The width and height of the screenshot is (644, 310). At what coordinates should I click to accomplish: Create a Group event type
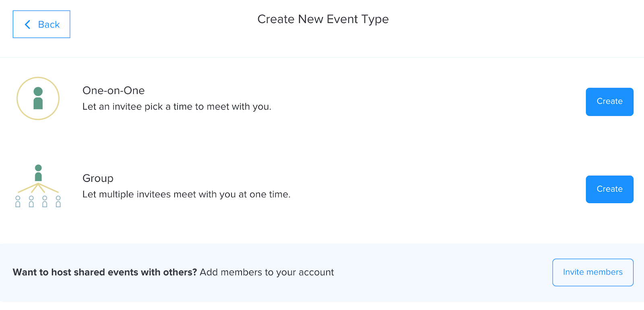(609, 189)
